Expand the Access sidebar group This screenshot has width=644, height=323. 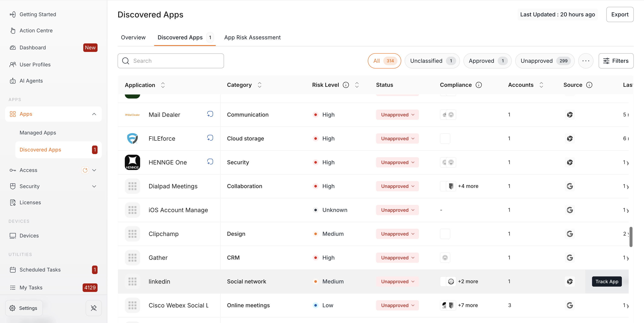(x=94, y=170)
